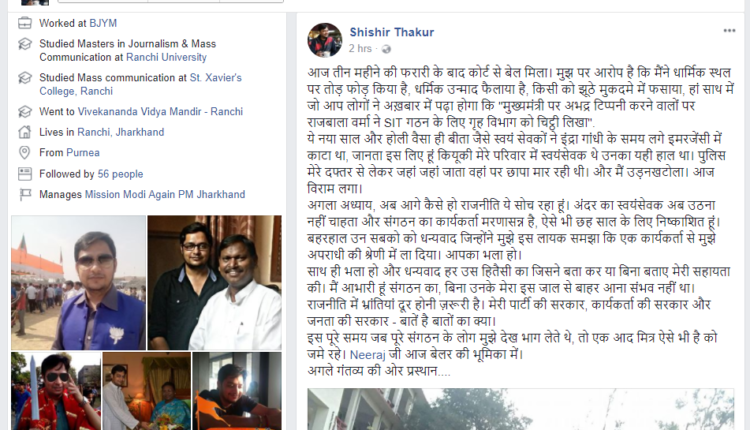View the 56 people followers list
This screenshot has height=430, width=750.
tap(120, 174)
